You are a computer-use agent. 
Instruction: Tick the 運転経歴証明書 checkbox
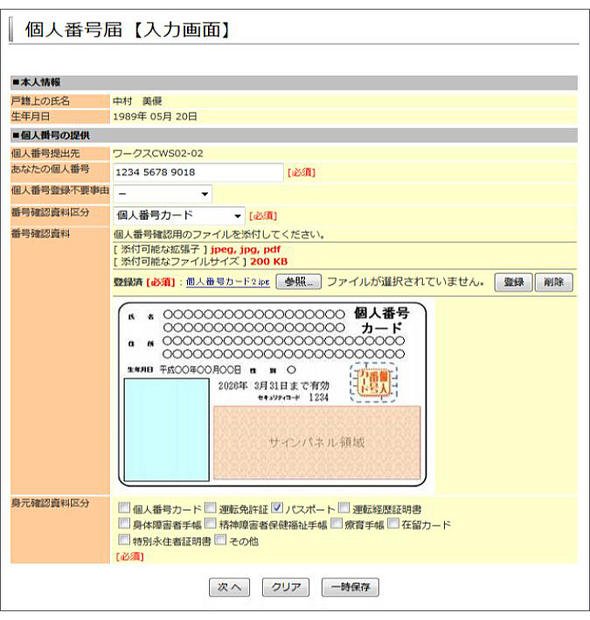(x=344, y=507)
